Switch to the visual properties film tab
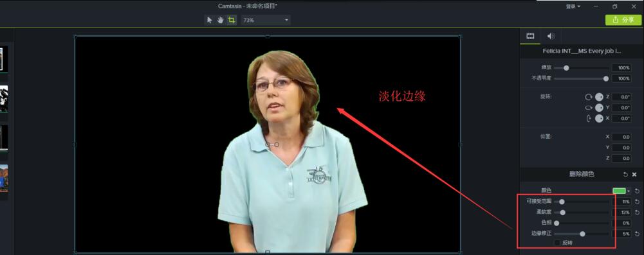 coord(530,36)
